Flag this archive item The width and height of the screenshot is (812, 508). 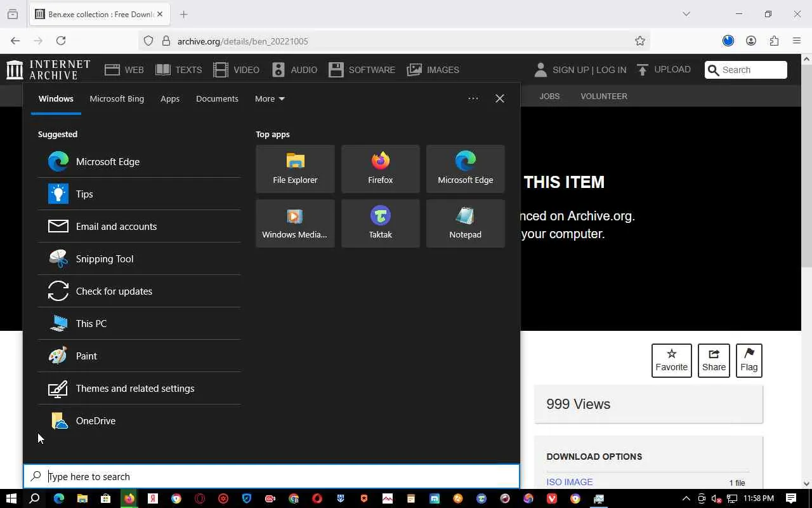pos(749,360)
